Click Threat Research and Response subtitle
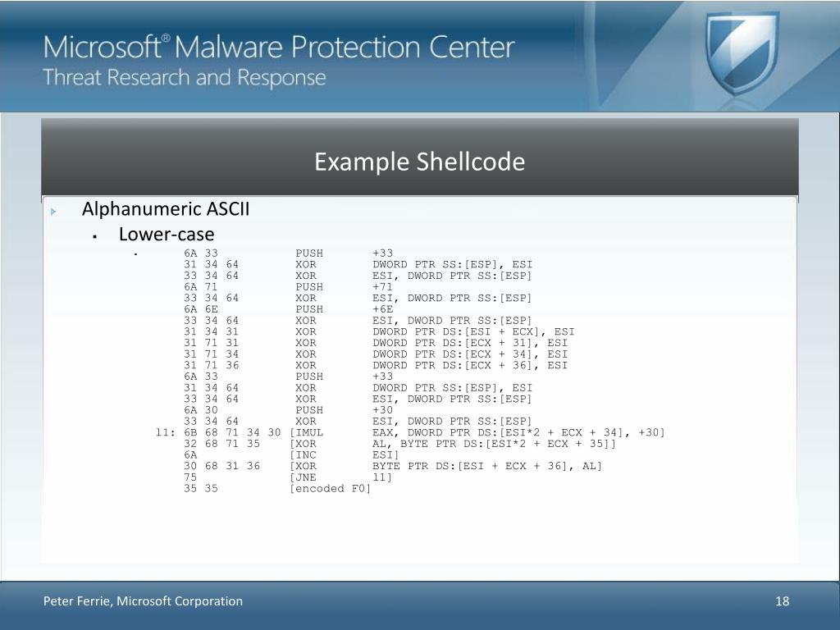 185,78
